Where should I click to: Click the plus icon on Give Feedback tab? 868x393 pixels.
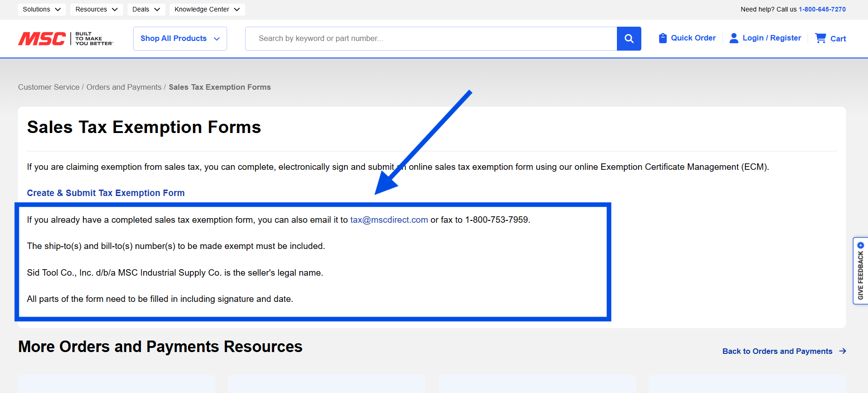pos(860,245)
